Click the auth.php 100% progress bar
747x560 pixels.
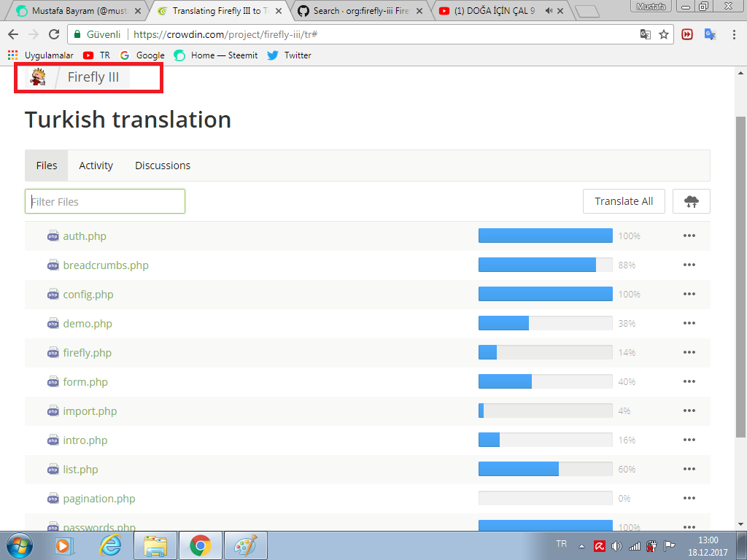tap(546, 236)
